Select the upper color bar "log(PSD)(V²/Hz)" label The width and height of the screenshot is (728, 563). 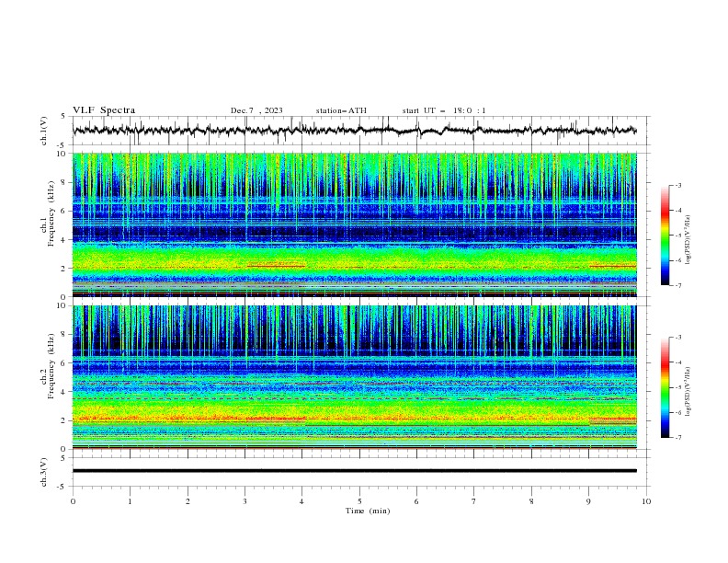click(688, 240)
